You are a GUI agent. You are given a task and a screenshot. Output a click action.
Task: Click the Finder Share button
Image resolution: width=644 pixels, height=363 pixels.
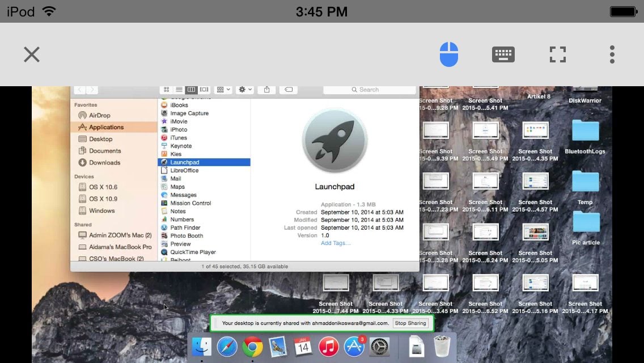(266, 90)
